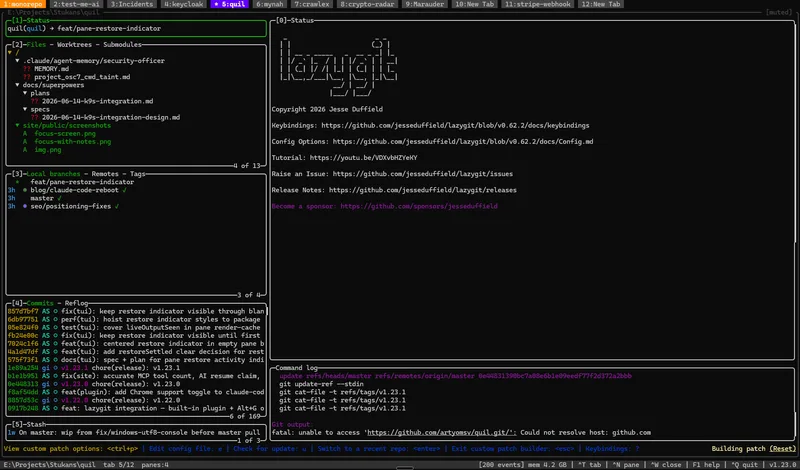800x470 pixels.
Task: Open the Submodules tab in Files panel
Action: tap(122, 45)
